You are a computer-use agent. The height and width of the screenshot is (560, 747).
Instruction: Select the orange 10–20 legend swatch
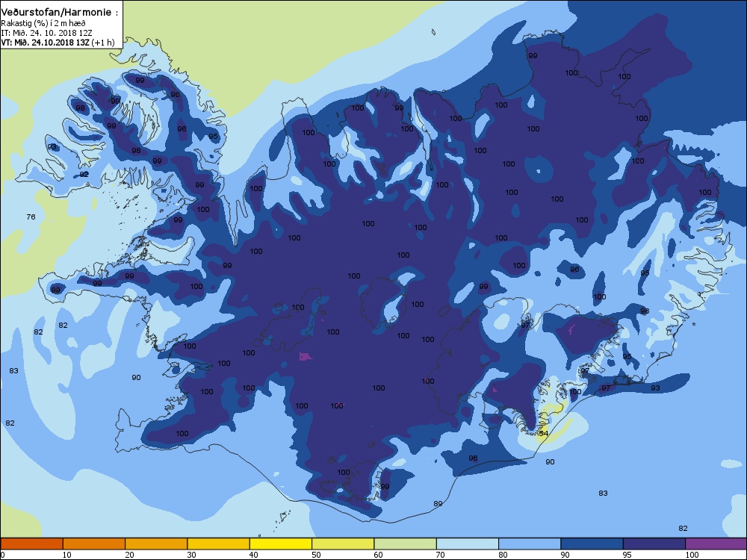point(94,544)
